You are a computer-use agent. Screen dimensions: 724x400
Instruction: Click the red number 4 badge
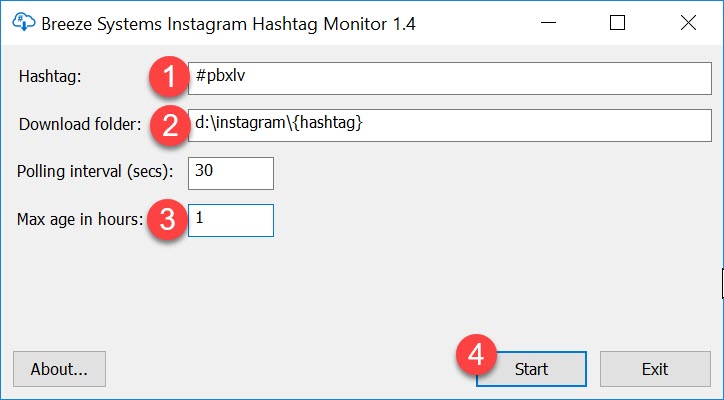477,355
